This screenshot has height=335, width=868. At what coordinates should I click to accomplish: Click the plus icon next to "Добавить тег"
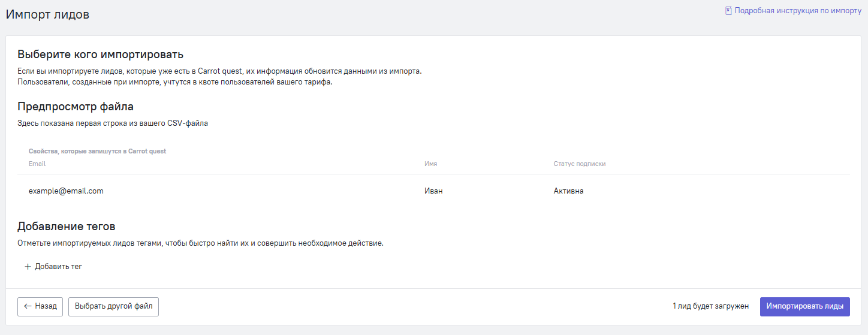click(28, 267)
